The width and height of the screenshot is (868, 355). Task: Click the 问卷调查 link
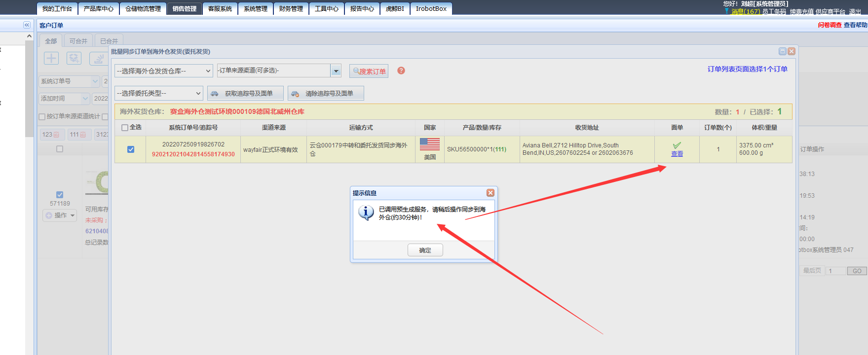830,25
